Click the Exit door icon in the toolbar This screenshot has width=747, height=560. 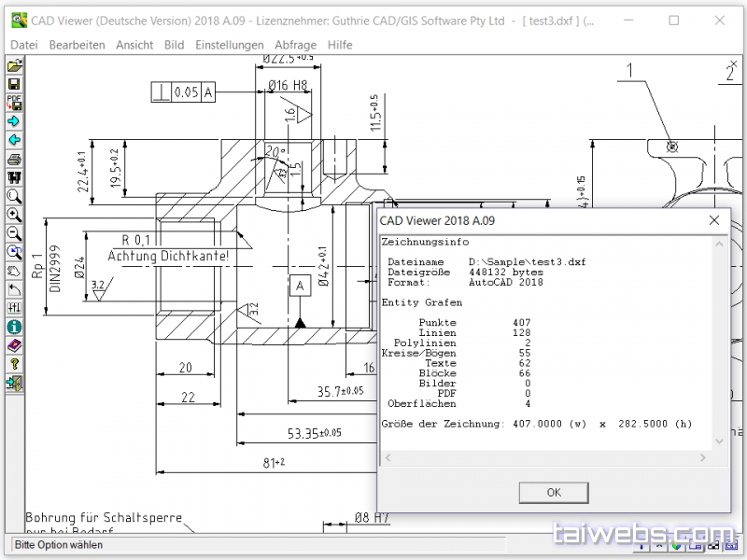click(x=14, y=383)
